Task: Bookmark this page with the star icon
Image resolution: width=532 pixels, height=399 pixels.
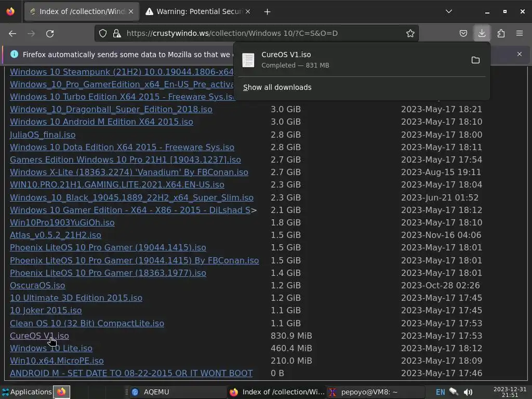Action: click(410, 33)
